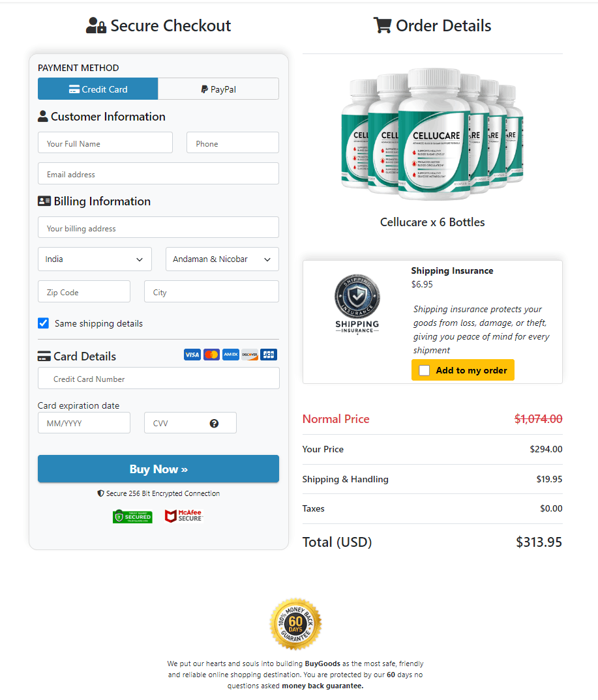The width and height of the screenshot is (598, 700).
Task: Switch payment method to PayPal
Action: coord(218,88)
